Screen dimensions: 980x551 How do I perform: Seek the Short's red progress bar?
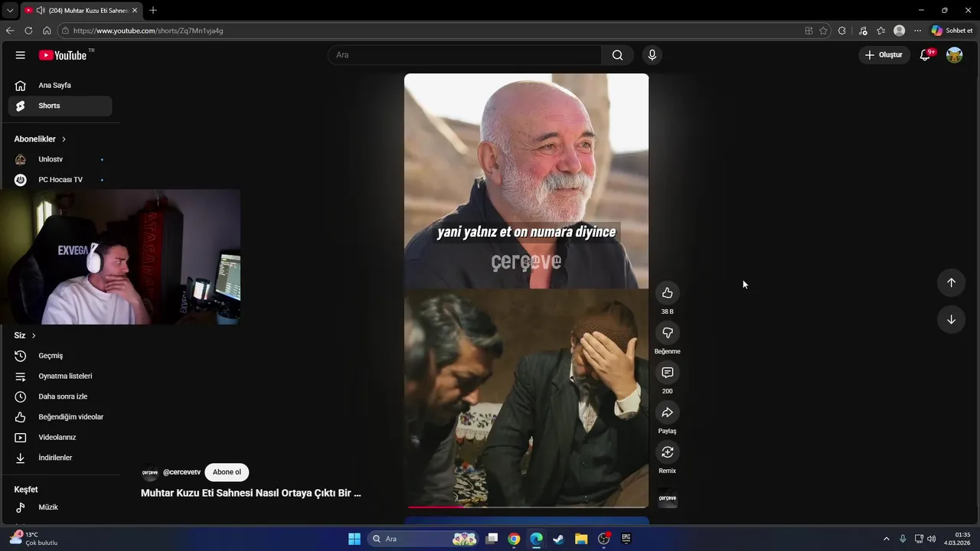527,507
